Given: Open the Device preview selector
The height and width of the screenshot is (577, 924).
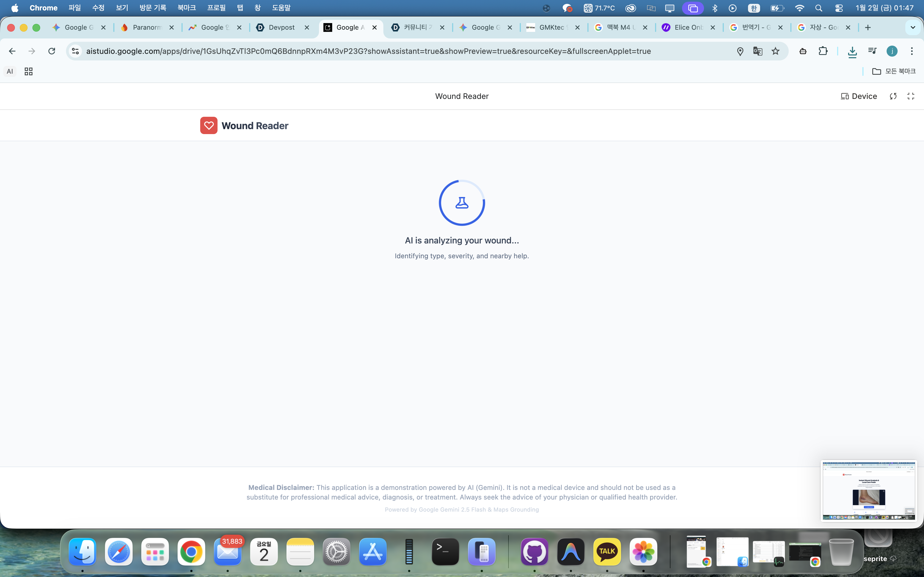Looking at the screenshot, I should [x=859, y=96].
